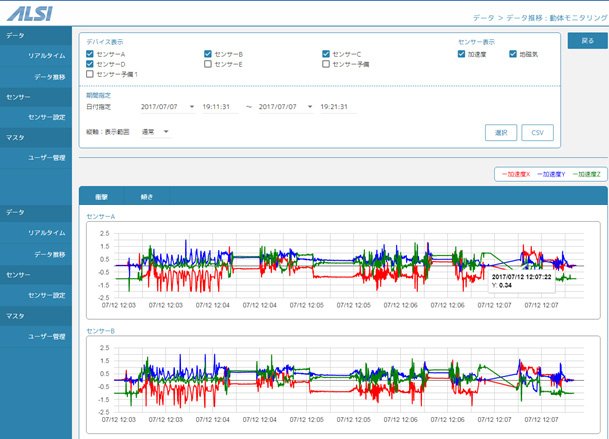The image size is (609, 439).
Task: Toggle the 地磁気 checkbox
Action: pos(513,54)
